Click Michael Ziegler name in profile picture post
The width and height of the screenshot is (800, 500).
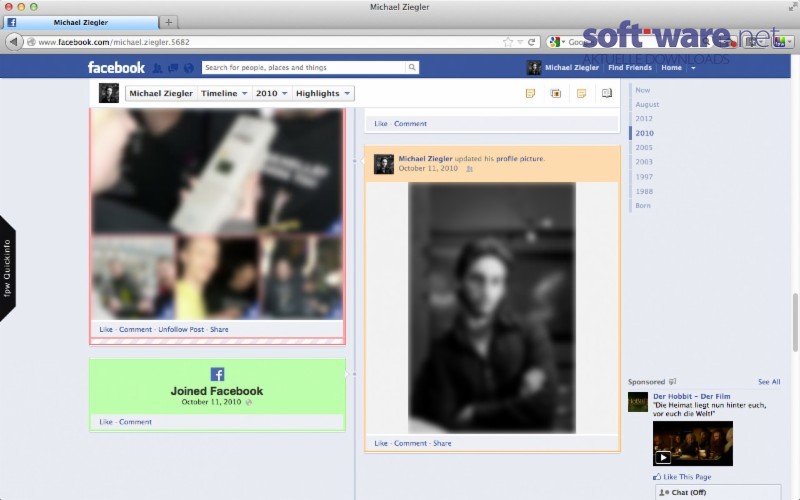point(425,159)
